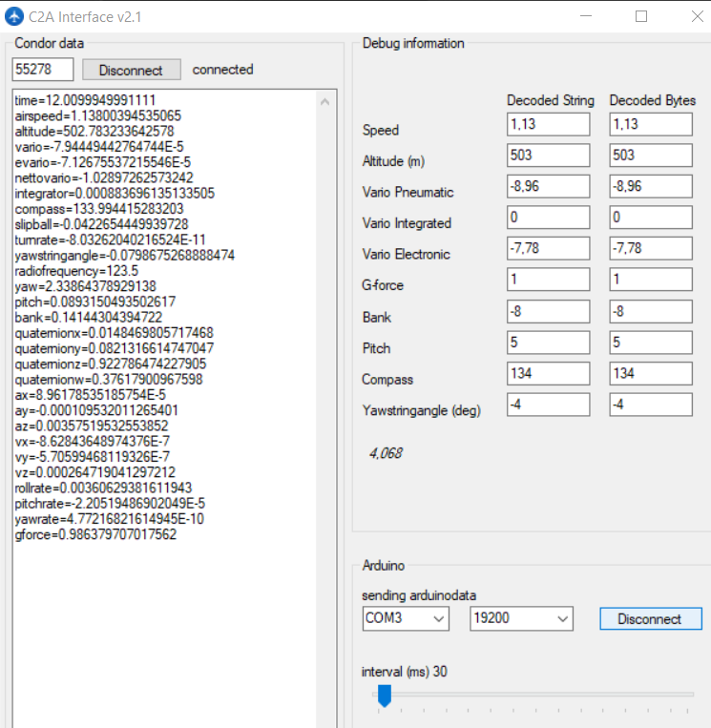This screenshot has width=711, height=728.
Task: Click Yawstringangle Decoded Bytes field
Action: tap(651, 405)
